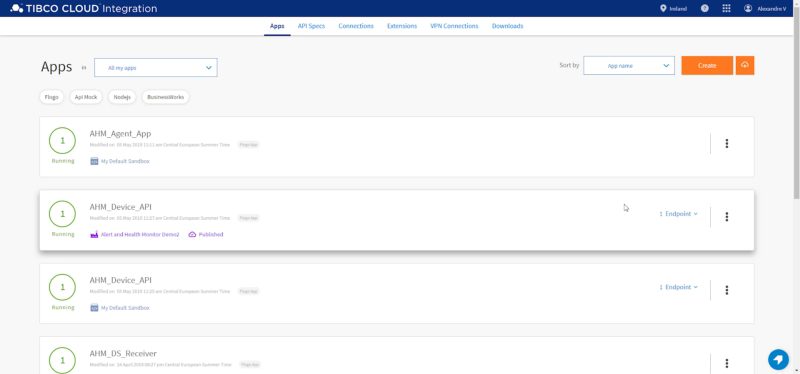
Task: Open kebab menu for published AHM_Device_API
Action: click(727, 217)
